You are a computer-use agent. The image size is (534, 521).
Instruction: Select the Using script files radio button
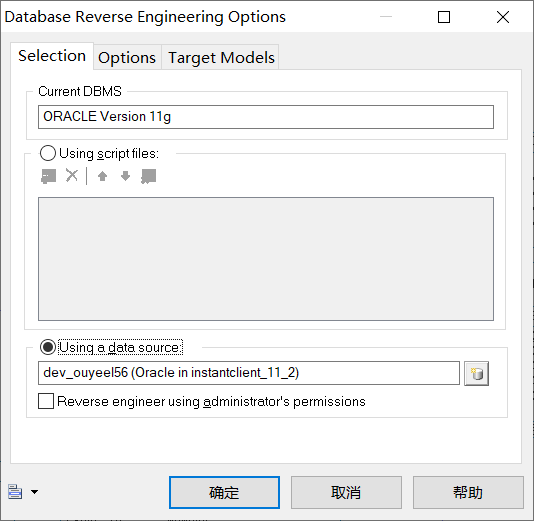[47, 153]
